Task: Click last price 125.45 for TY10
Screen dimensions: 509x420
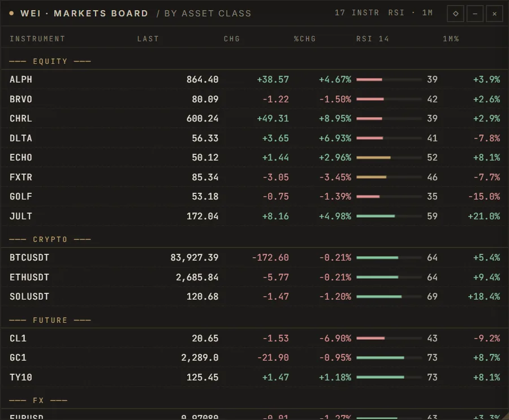Action: coord(202,378)
